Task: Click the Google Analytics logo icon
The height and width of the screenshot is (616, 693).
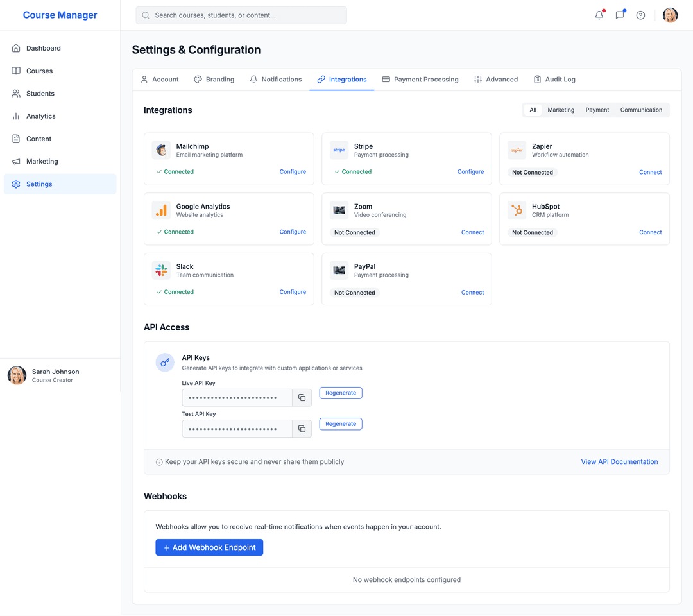Action: [162, 210]
